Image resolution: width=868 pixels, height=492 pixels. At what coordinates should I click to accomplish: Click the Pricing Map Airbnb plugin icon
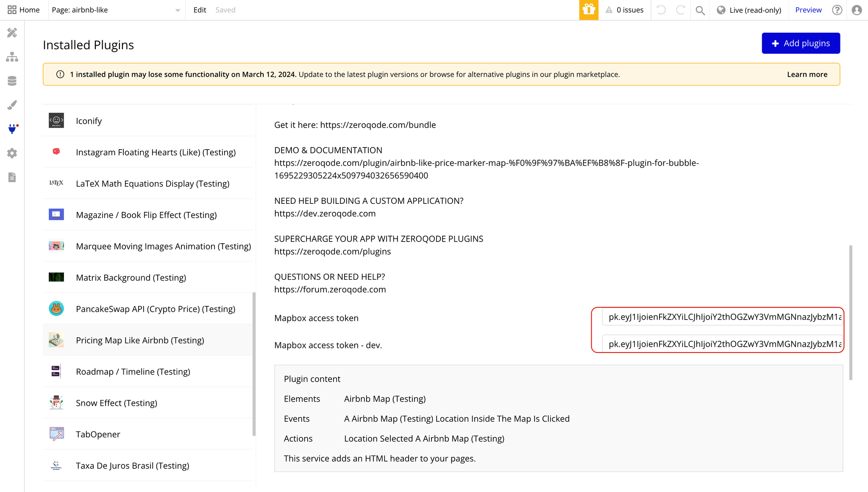point(56,340)
